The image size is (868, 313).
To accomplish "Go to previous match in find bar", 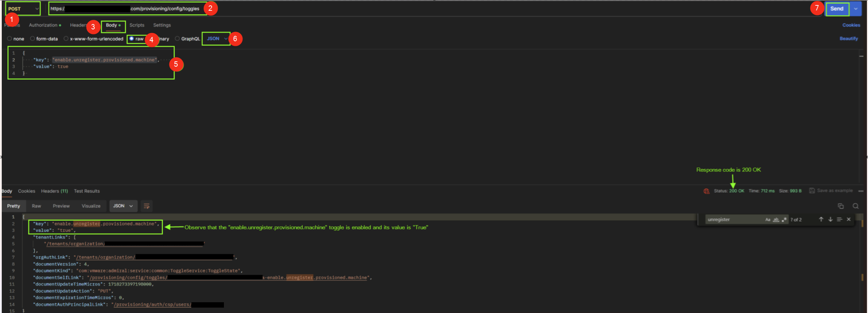I will [821, 219].
